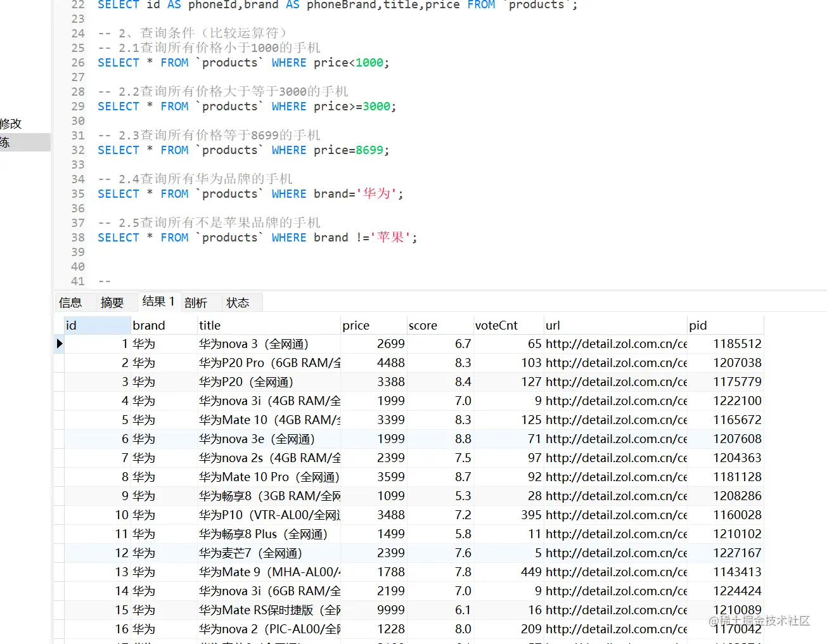Select the voteCnt cell 209
The height and width of the screenshot is (644, 827).
[x=508, y=629]
